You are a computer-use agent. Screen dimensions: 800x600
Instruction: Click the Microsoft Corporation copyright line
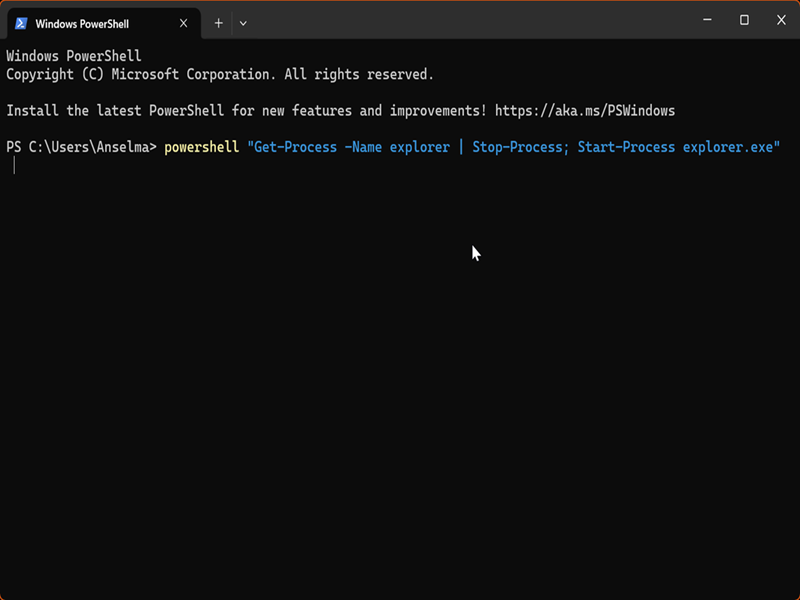click(220, 74)
